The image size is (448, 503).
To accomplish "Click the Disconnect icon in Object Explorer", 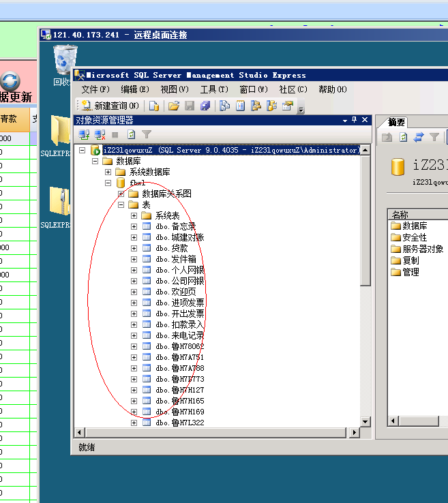I will pos(100,135).
